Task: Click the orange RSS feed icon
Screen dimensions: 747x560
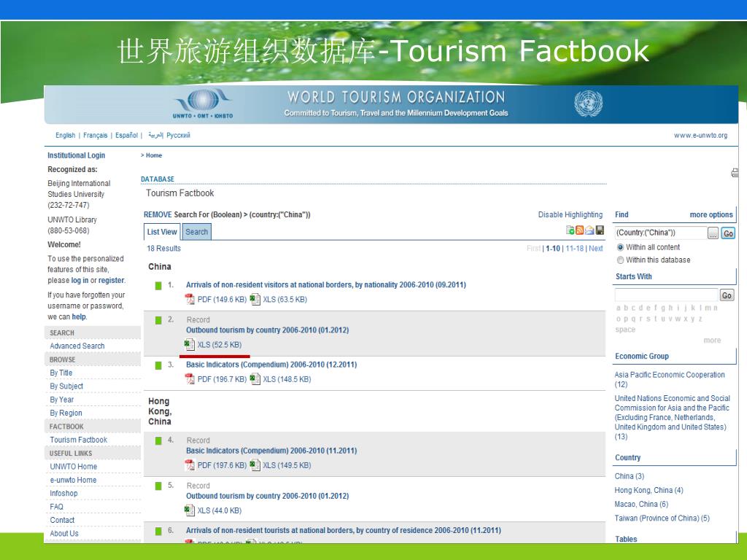Action: click(x=580, y=230)
